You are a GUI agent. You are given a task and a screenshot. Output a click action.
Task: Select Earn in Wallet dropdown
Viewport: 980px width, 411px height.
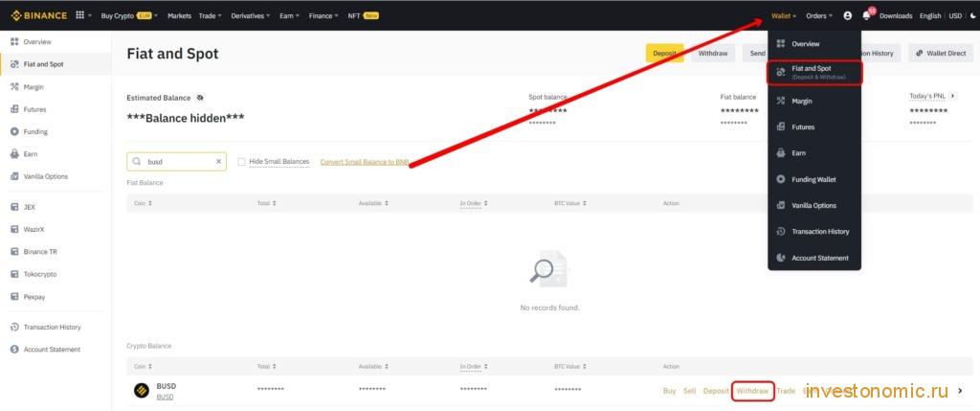coord(815,153)
